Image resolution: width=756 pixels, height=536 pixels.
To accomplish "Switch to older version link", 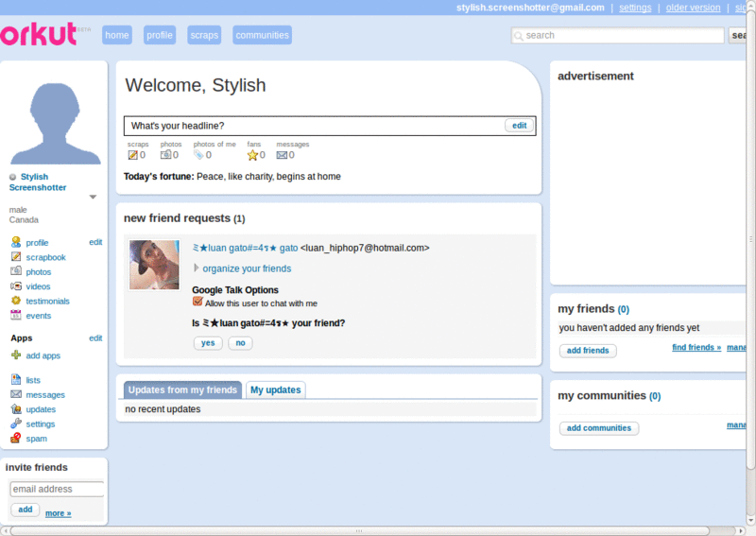I will (693, 8).
